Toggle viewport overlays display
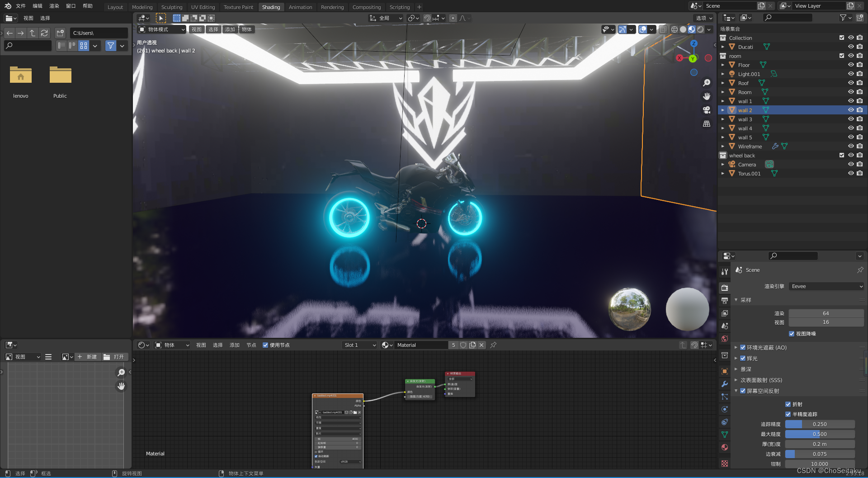This screenshot has width=868, height=478. click(643, 29)
